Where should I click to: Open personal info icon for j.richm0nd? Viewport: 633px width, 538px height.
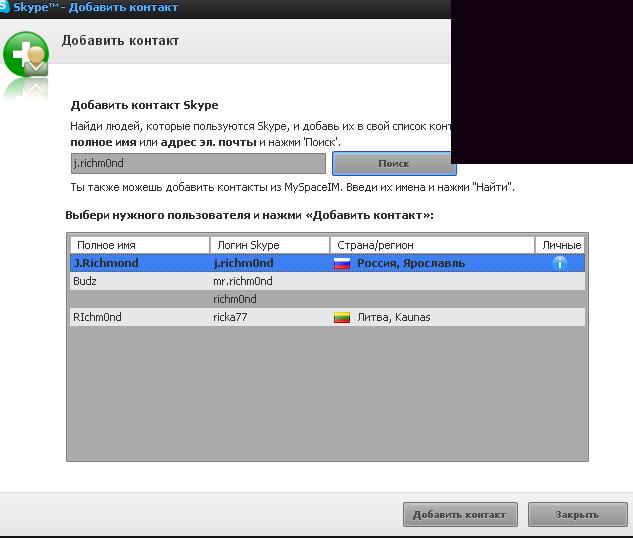click(x=560, y=263)
